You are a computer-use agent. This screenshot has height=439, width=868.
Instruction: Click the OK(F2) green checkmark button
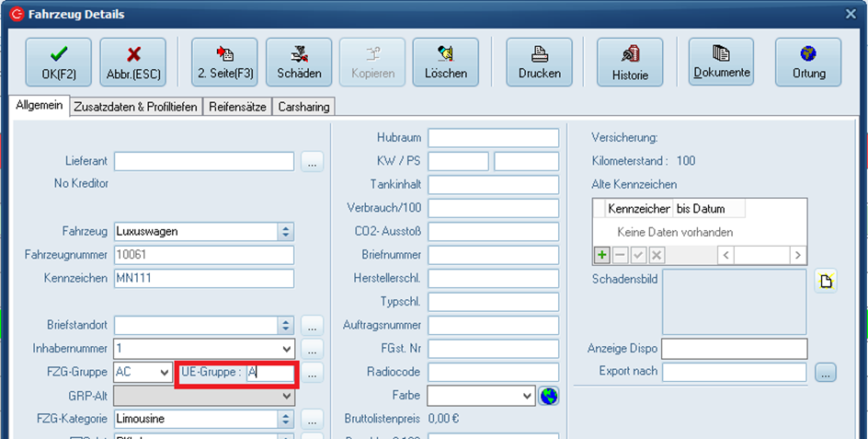coord(59,62)
